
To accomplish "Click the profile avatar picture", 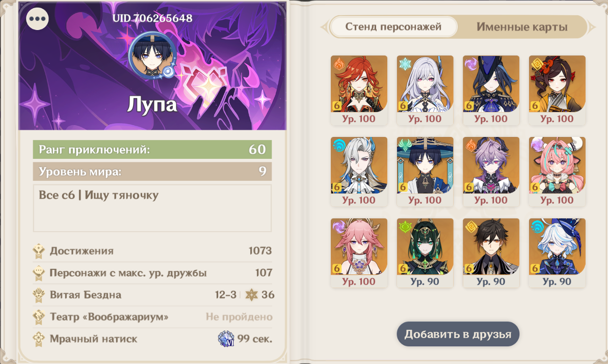I will point(151,55).
